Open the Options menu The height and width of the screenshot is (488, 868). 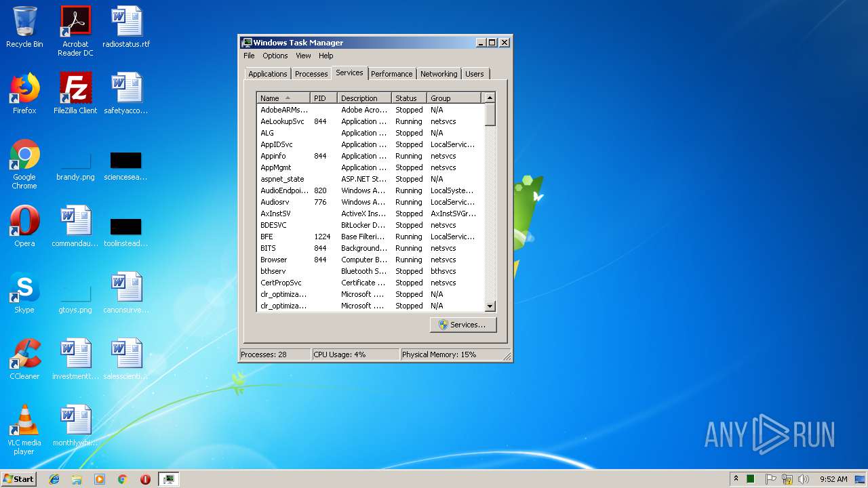[275, 56]
